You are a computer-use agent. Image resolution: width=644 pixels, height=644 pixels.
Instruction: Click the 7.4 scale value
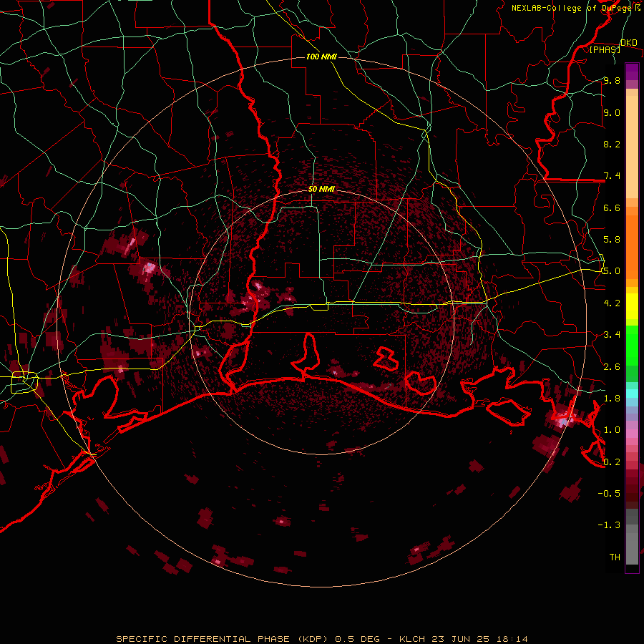pyautogui.click(x=612, y=176)
